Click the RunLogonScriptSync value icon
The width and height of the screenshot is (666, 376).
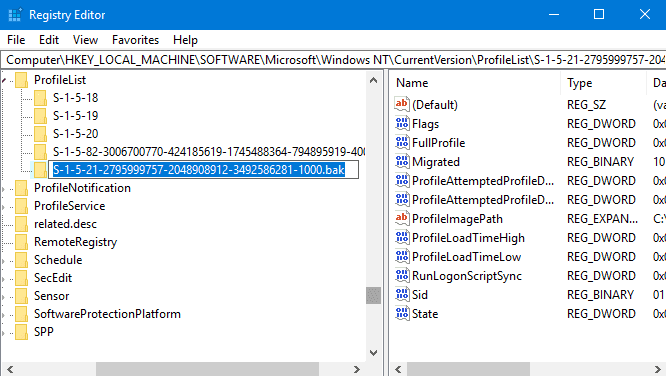point(402,275)
